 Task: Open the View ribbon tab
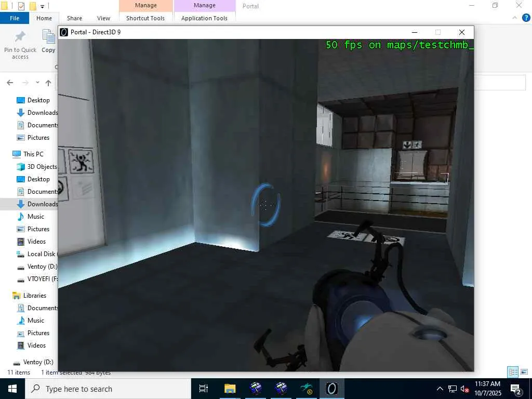point(103,18)
